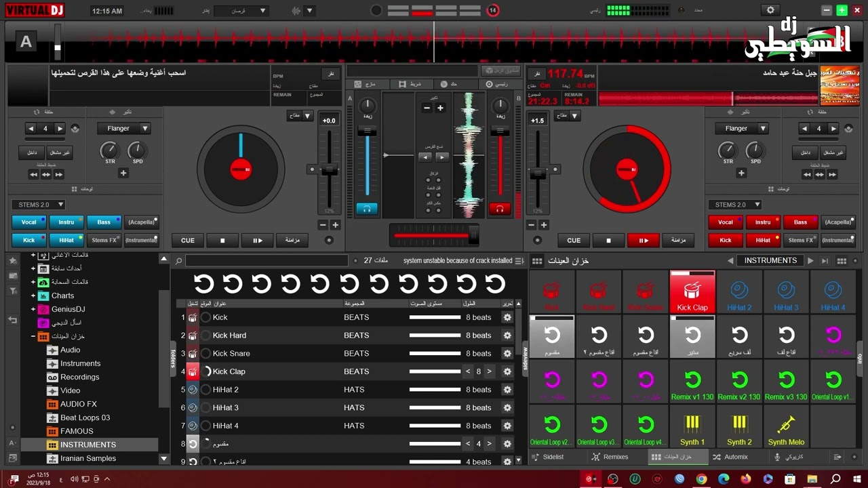Click the right deck مزامنة sync button
This screenshot has height=488, width=868.
[x=677, y=240]
